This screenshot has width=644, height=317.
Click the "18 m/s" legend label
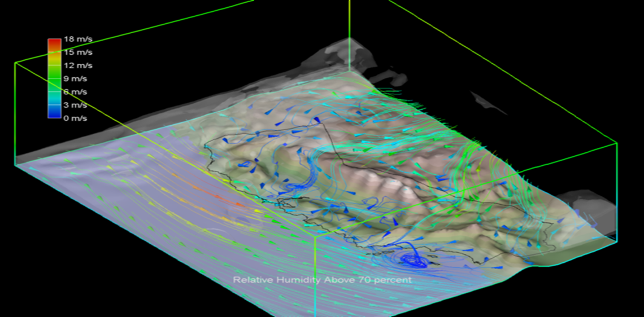tap(78, 39)
